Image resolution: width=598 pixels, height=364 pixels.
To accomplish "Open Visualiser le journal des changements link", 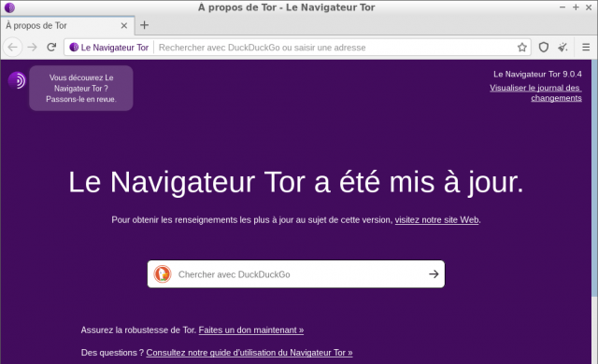I will pos(535,93).
